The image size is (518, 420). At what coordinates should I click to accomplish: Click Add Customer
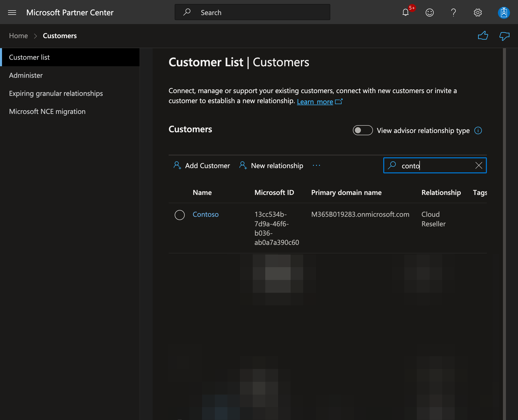coord(202,165)
